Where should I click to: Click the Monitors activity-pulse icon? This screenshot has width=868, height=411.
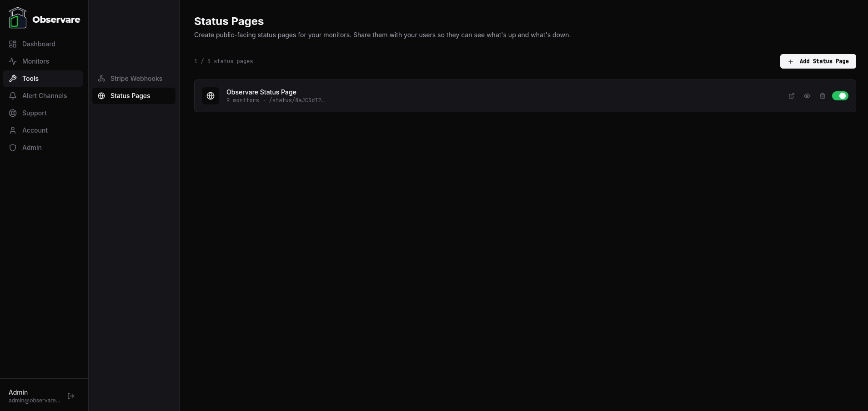click(13, 61)
